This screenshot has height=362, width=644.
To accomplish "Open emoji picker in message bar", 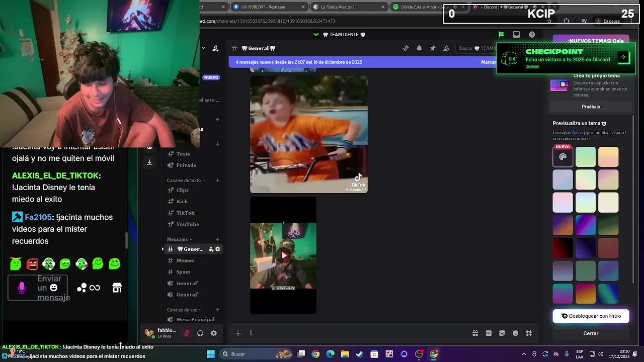I will [516, 333].
